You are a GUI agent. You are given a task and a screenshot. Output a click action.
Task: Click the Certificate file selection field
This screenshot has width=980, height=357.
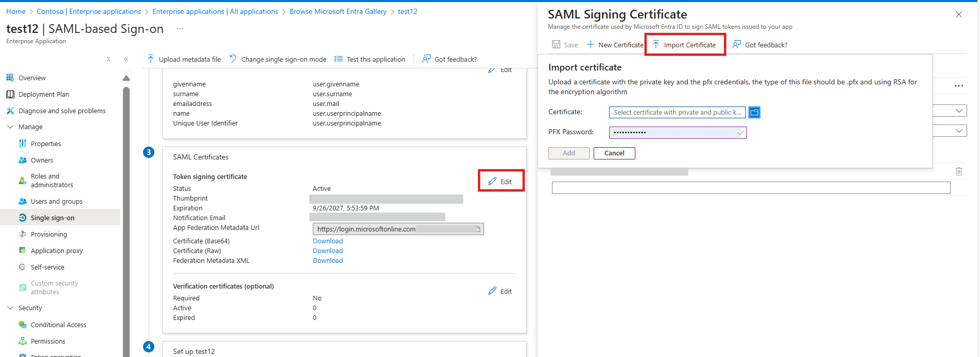pos(678,112)
